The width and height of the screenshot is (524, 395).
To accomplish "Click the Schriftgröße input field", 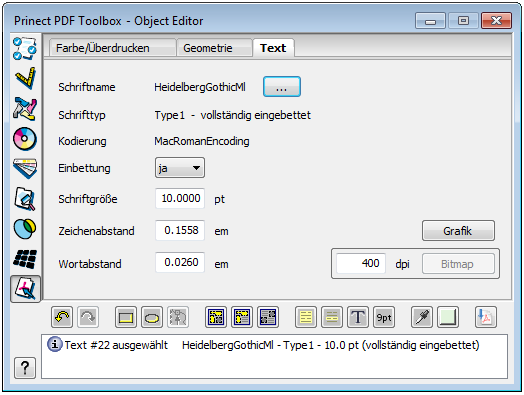I will (x=180, y=199).
